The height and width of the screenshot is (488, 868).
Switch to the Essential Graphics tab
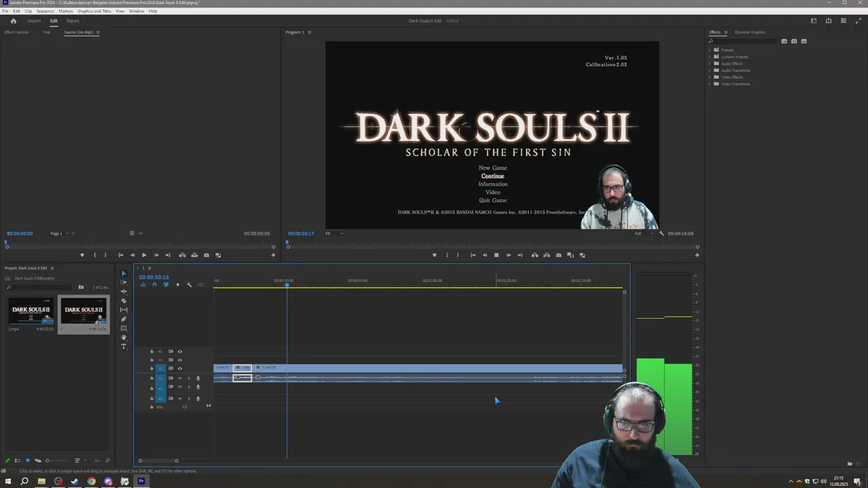click(750, 32)
